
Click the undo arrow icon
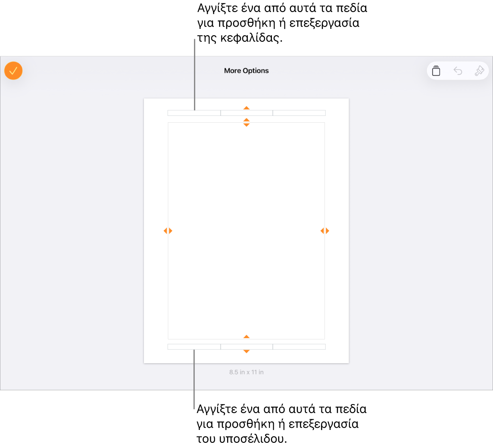[458, 71]
